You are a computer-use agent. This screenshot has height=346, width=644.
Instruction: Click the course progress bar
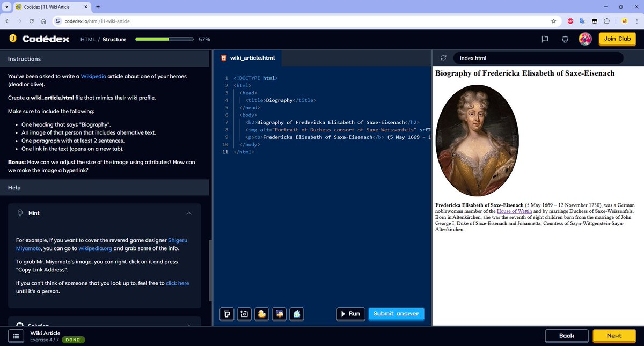pyautogui.click(x=164, y=39)
